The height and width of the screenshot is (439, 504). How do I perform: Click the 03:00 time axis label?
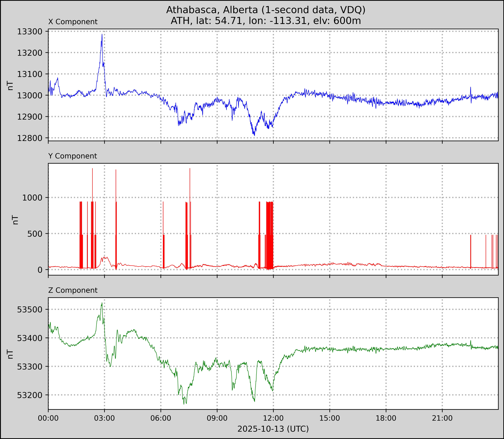point(104,418)
